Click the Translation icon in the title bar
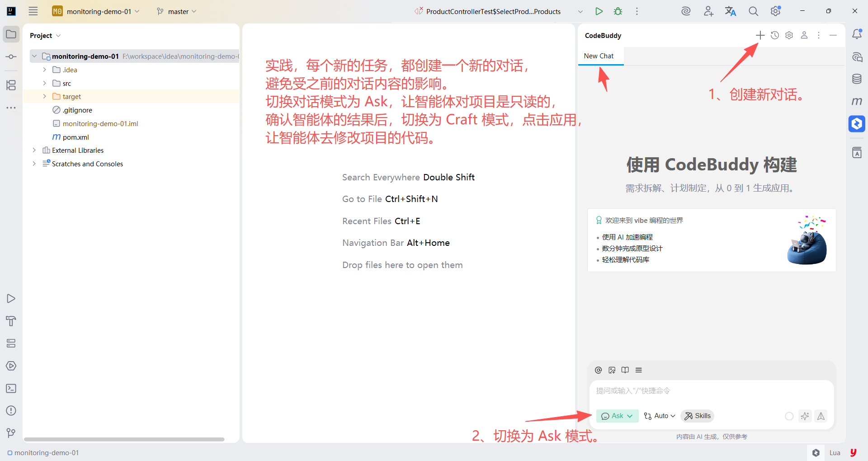The width and height of the screenshot is (868, 461). 731,11
